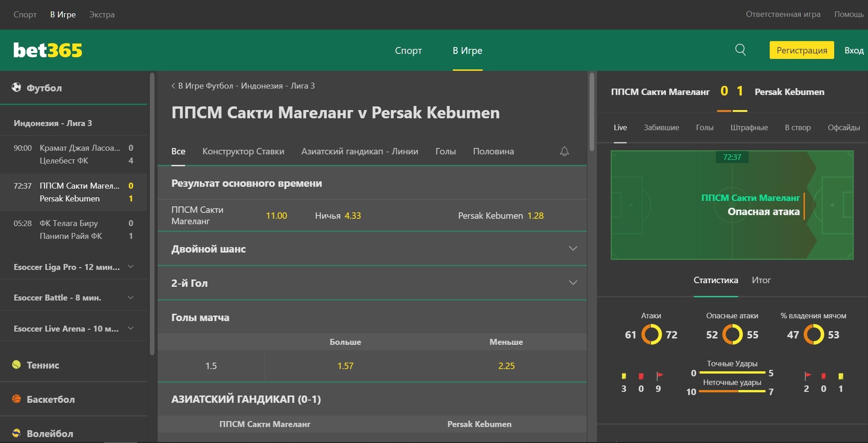The width and height of the screenshot is (868, 443).
Task: Click the left sidebar scrollbar
Action: coord(152,214)
